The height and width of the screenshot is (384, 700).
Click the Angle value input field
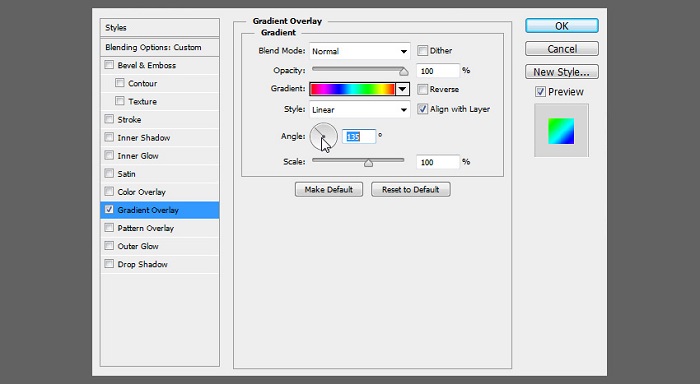click(359, 137)
